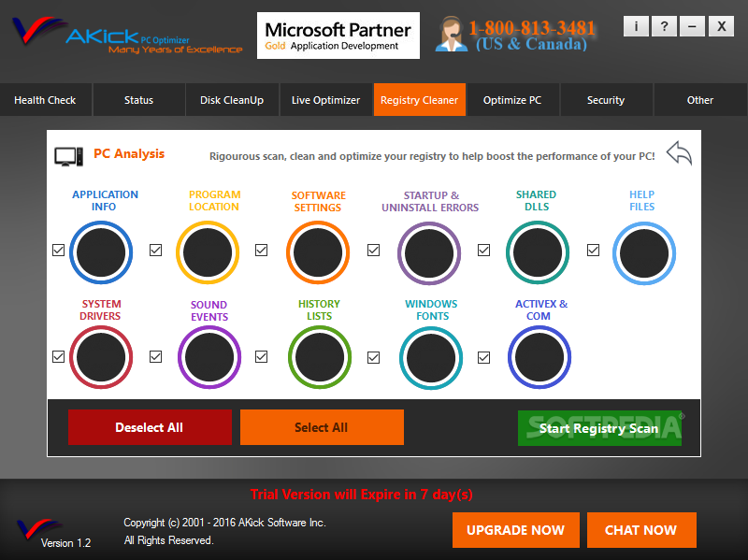Open the info (i) button

[636, 26]
